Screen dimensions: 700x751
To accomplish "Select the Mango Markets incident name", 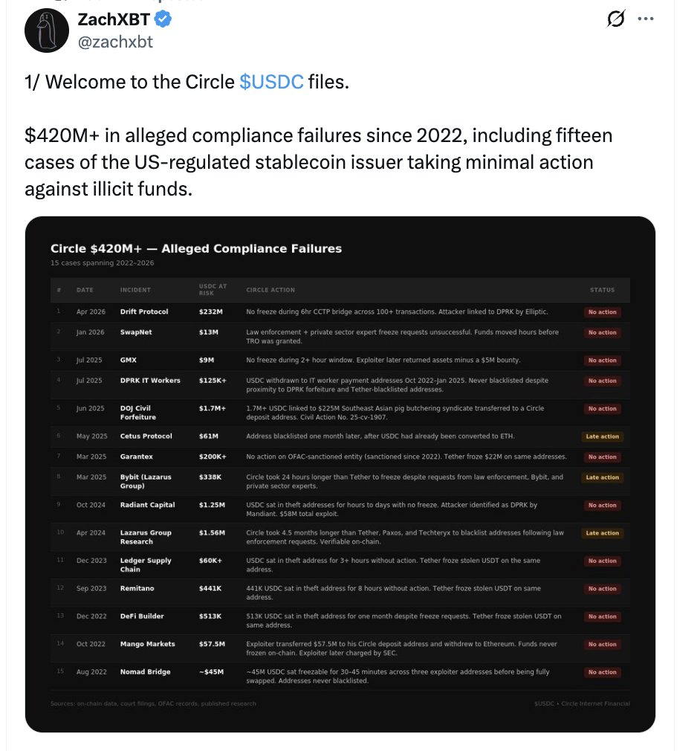I will (x=147, y=644).
